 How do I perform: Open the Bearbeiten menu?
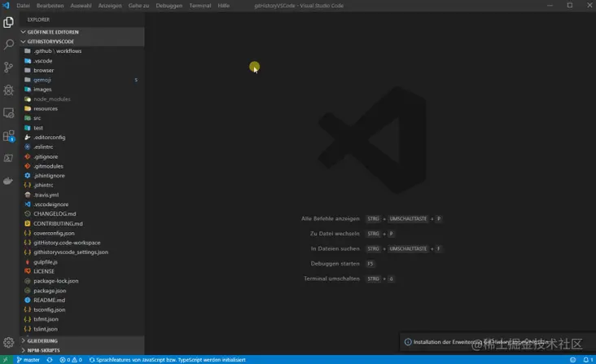click(x=50, y=6)
